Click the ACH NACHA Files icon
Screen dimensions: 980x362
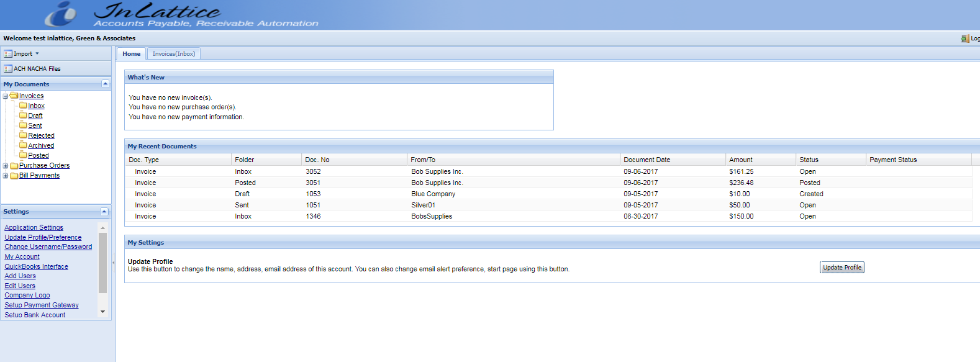[8, 69]
